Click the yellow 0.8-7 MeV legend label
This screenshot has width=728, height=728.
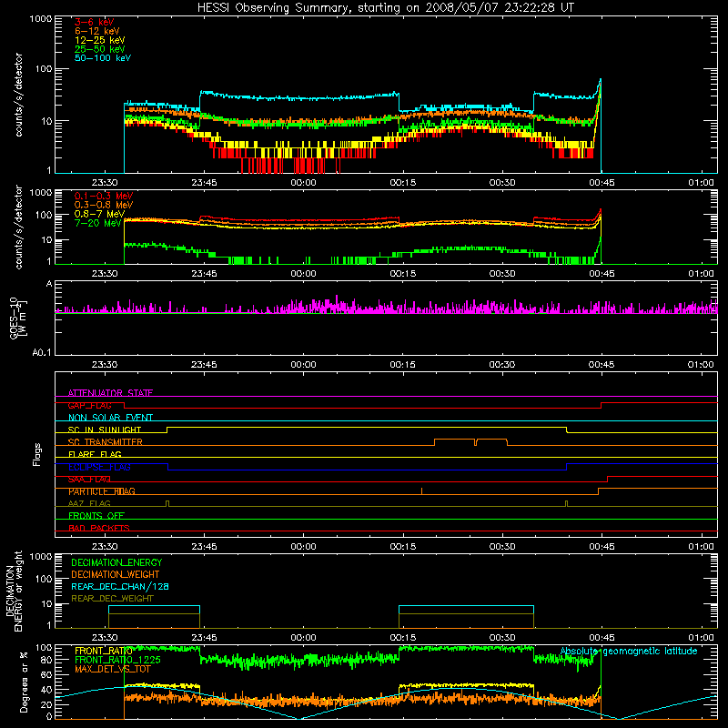99,214
